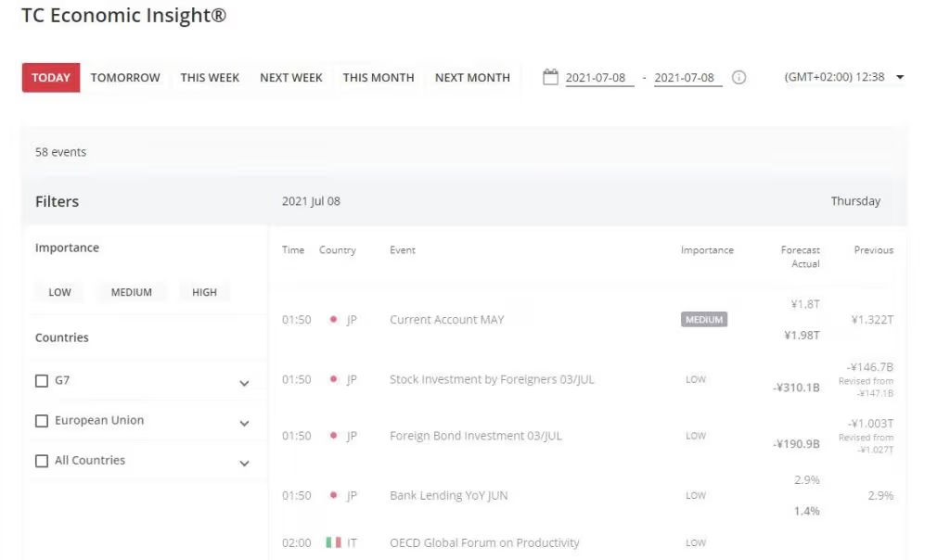Check the All Countries checkbox
The height and width of the screenshot is (560, 950).
coord(41,460)
